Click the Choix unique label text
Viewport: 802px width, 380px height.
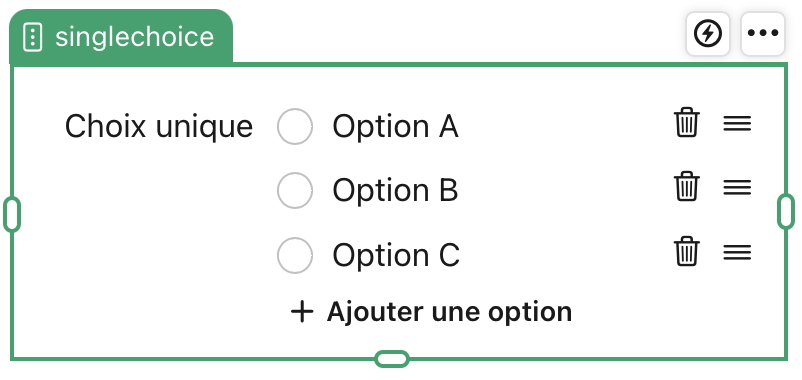tap(159, 126)
